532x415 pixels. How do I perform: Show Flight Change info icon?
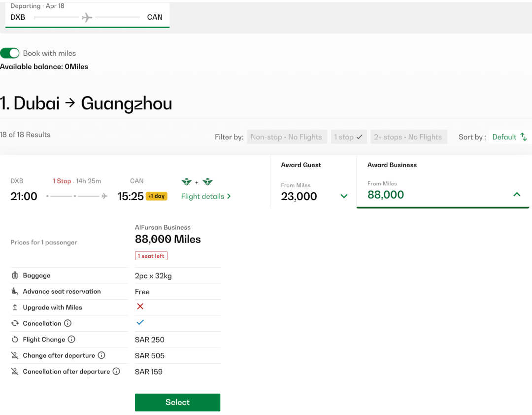[x=71, y=339]
